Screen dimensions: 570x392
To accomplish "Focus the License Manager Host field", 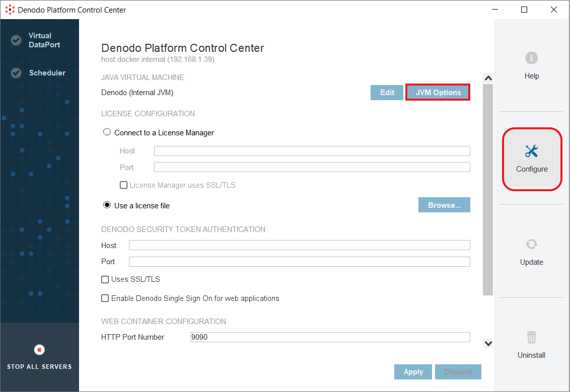I will 312,151.
